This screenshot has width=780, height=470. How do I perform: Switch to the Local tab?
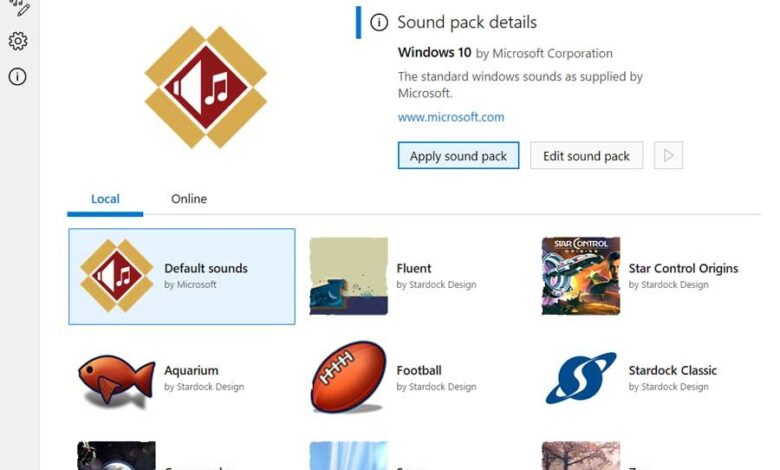pos(105,199)
